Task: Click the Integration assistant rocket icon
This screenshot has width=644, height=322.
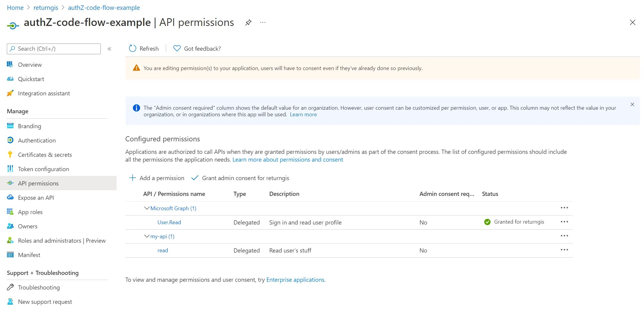Action: (10, 93)
